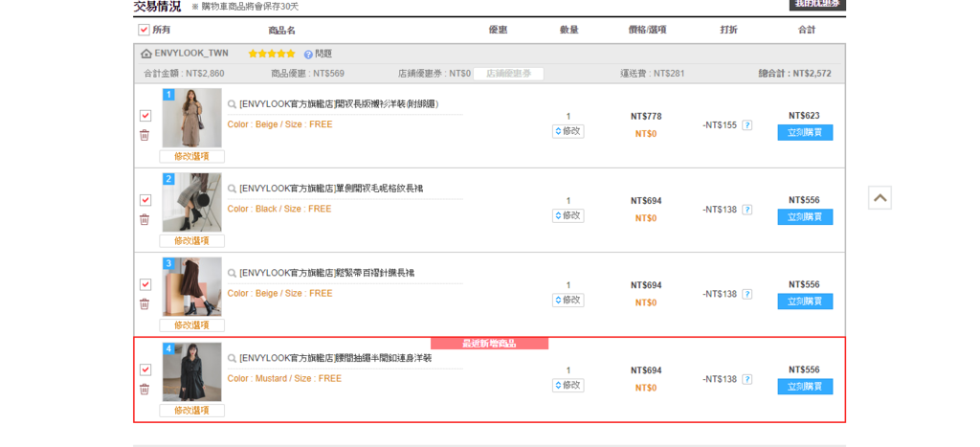Modify quantity of item 4 via 修改
Screen dimensions: 980x447
pyautogui.click(x=568, y=385)
